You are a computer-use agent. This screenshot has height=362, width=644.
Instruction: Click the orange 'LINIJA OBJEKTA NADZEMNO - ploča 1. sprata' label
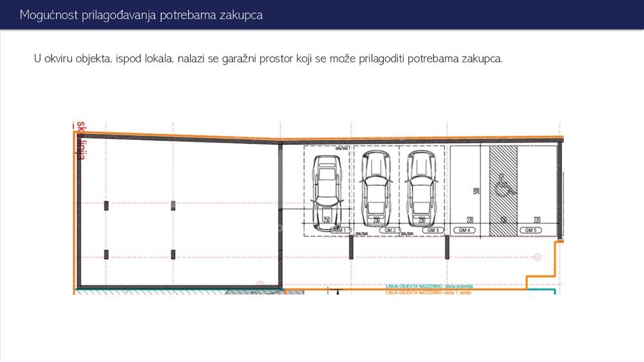[x=428, y=292]
